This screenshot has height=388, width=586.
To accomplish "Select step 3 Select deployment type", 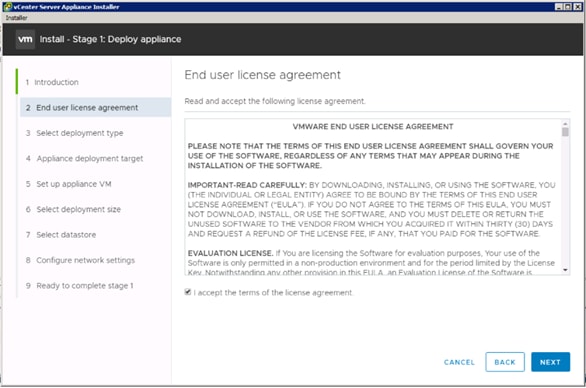I will [x=74, y=133].
